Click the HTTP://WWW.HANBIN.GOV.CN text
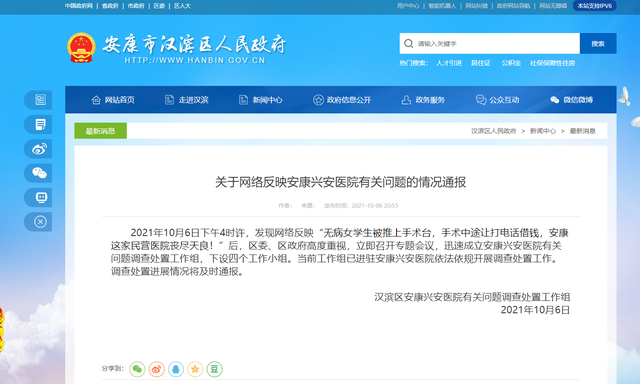The image size is (640, 384). (x=195, y=60)
